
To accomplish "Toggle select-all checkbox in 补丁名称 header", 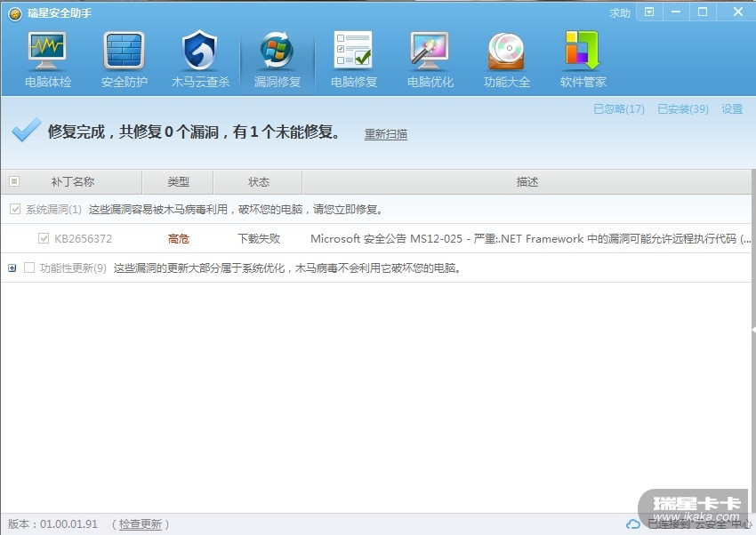I will point(14,181).
